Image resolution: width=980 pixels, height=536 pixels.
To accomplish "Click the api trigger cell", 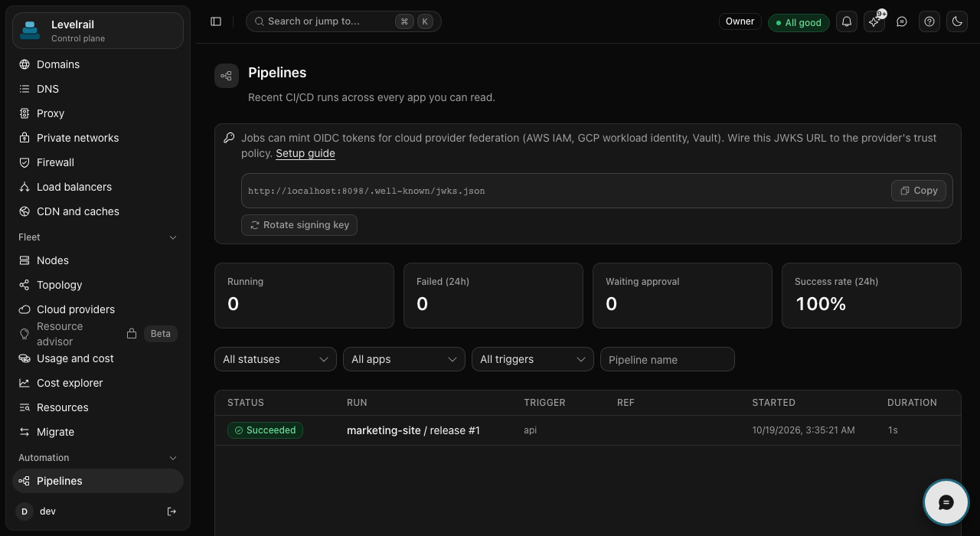I will [x=530, y=430].
